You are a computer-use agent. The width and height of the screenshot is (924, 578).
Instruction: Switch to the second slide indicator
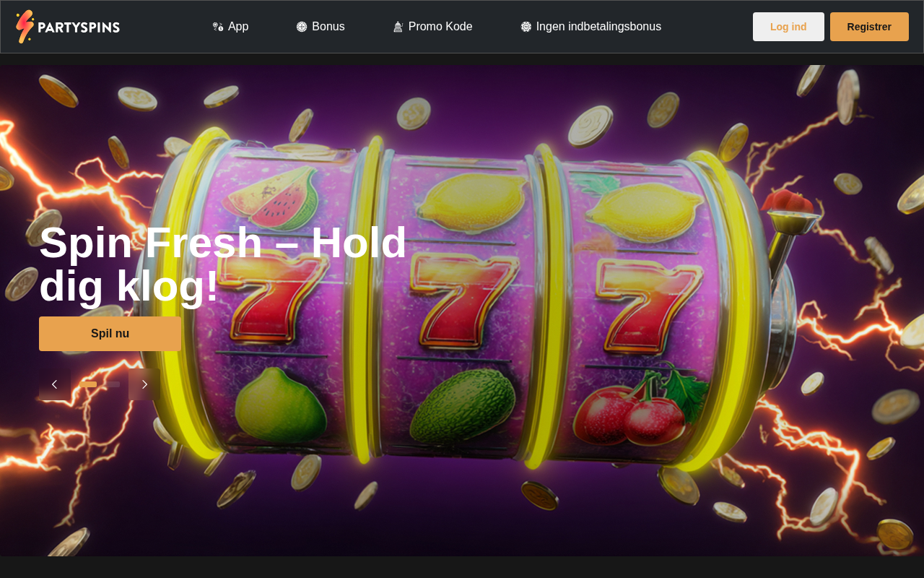[111, 384]
